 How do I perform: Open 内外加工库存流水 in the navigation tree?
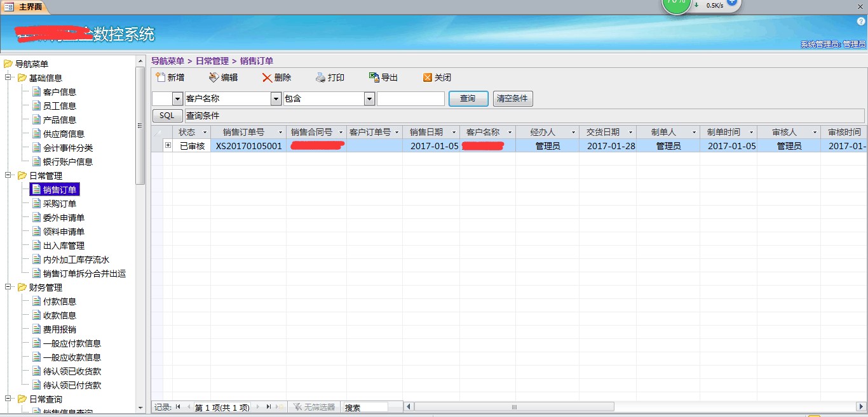pyautogui.click(x=76, y=260)
